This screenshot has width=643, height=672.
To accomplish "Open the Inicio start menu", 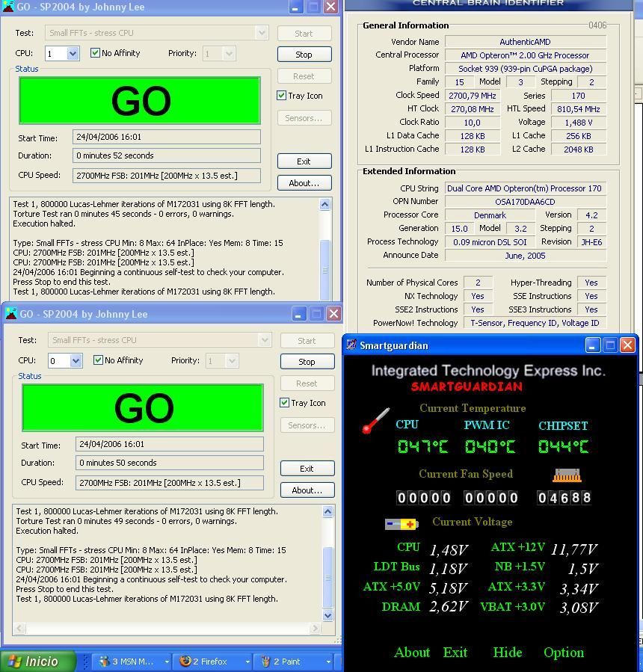I will point(39,662).
